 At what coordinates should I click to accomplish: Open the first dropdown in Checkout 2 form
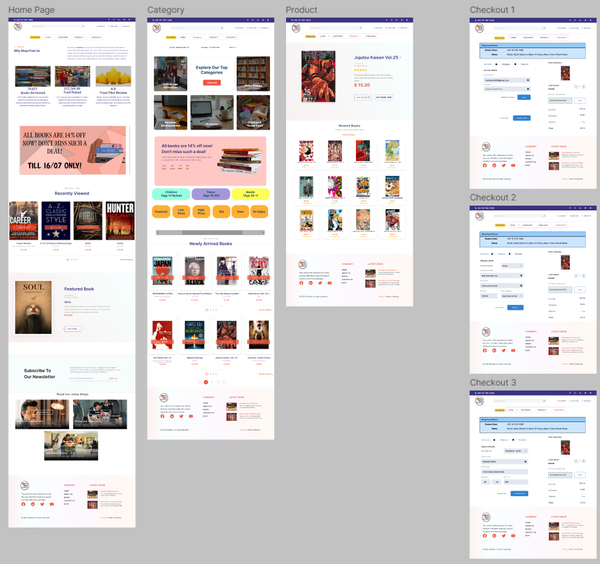[x=512, y=266]
